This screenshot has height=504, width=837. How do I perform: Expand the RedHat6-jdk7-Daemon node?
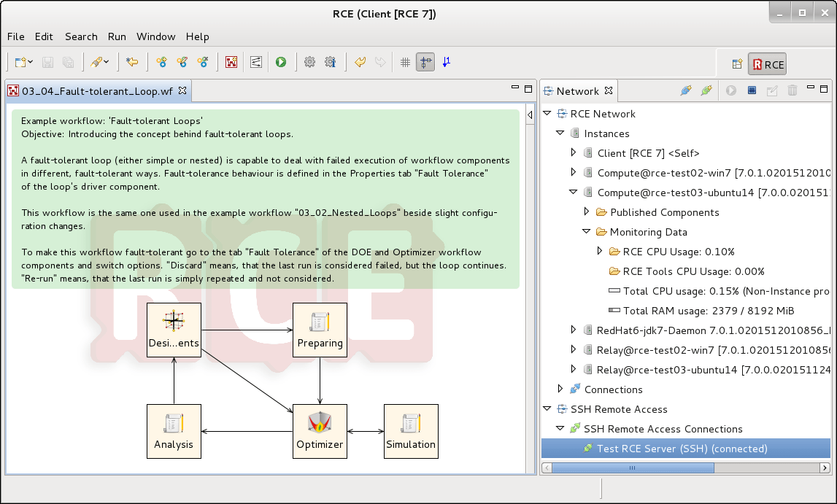coord(574,330)
